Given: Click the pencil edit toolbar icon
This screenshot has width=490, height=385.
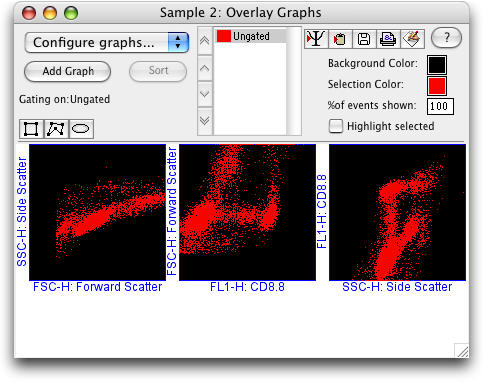Looking at the screenshot, I should 412,39.
